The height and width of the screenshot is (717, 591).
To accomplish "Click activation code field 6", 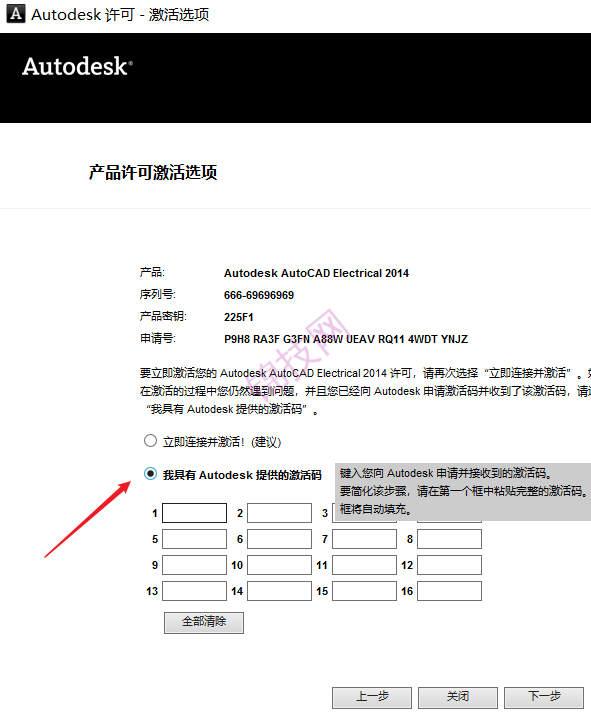I will tap(279, 539).
